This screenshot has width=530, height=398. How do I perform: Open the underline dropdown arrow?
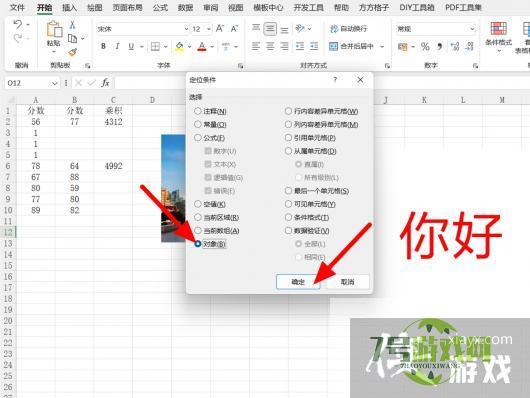pyautogui.click(x=142, y=47)
